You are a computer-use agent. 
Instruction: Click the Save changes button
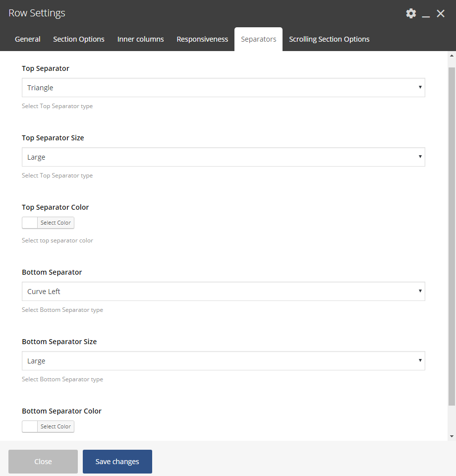pyautogui.click(x=117, y=462)
